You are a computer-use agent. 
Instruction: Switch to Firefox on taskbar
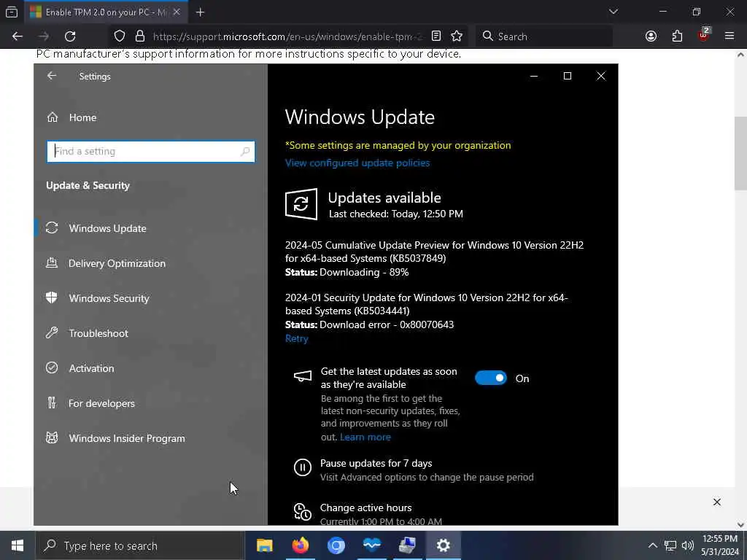tap(300, 545)
